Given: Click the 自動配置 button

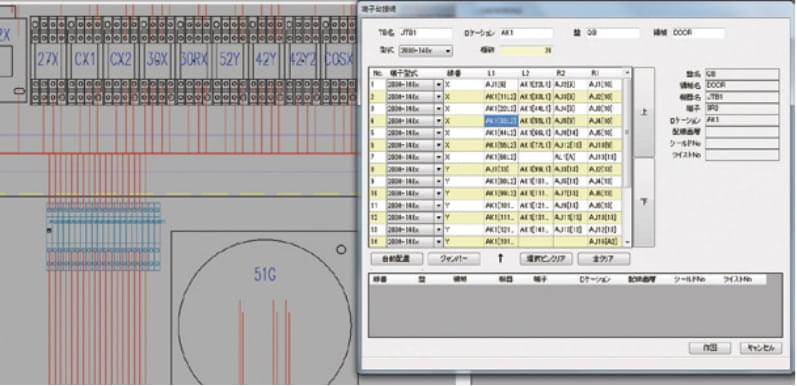Looking at the screenshot, I should (x=396, y=259).
